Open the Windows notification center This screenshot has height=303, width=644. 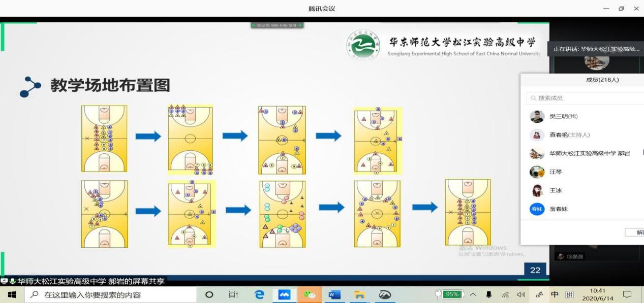(627, 294)
